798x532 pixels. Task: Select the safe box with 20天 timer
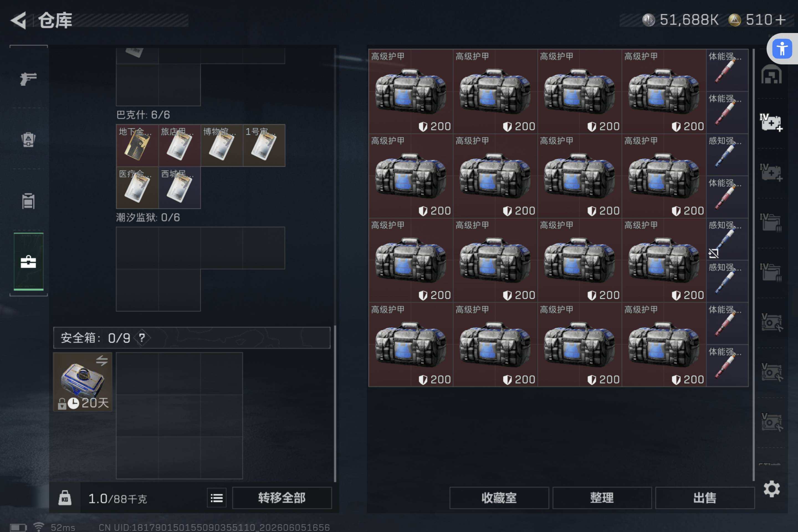[83, 382]
